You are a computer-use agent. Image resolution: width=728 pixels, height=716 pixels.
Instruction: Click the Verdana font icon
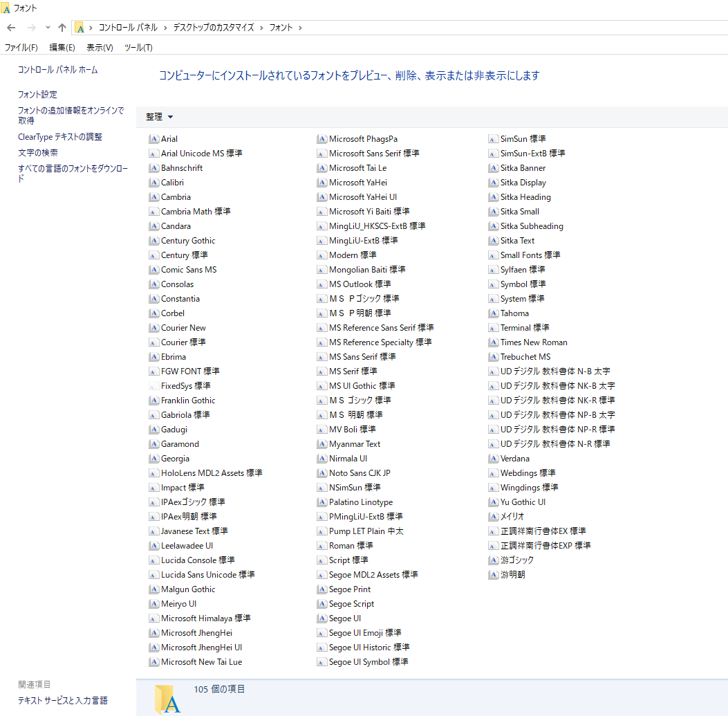click(494, 459)
